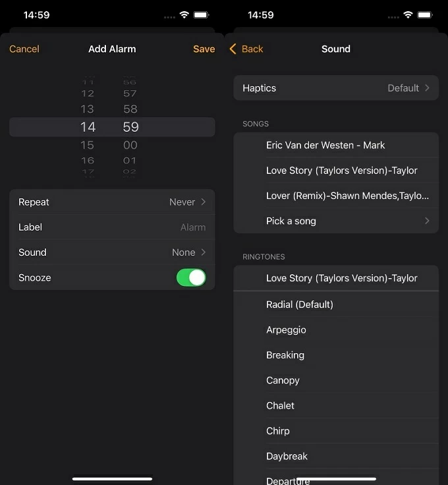Tap the right Wi-Fi status icon
Viewport: 448px width, 485px height.
pyautogui.click(x=408, y=14)
